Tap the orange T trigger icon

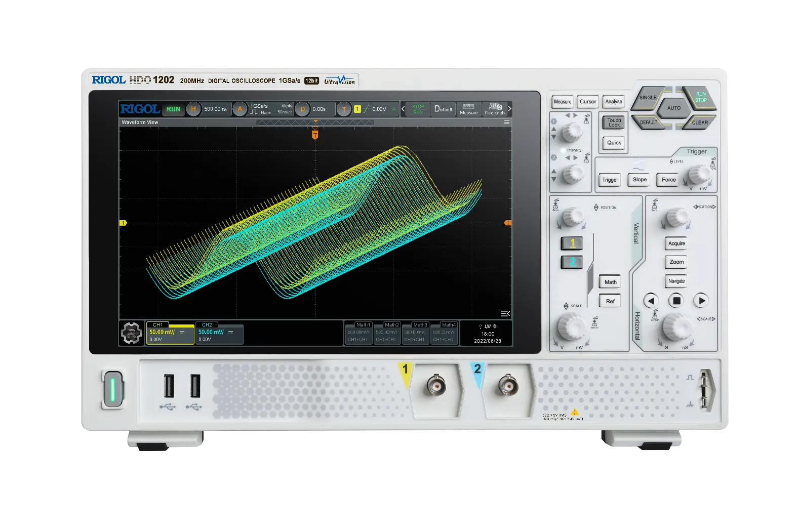coord(344,109)
